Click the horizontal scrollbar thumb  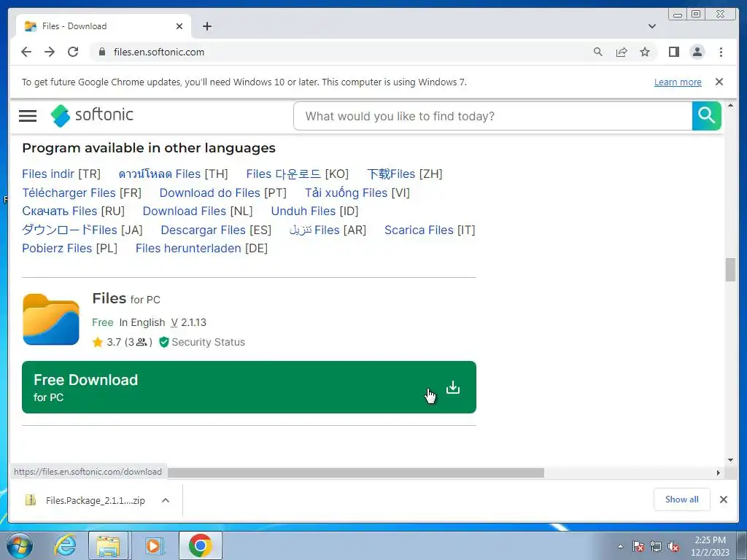356,472
